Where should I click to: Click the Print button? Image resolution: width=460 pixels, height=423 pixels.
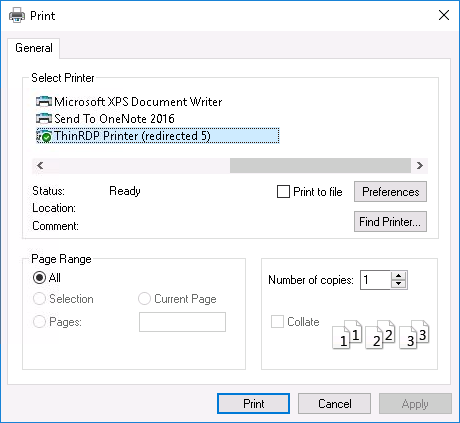[253, 404]
